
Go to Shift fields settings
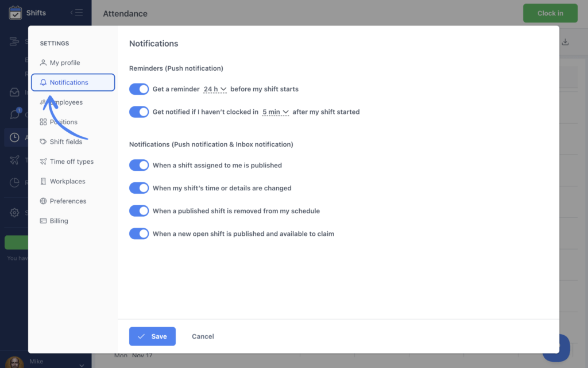click(67, 141)
